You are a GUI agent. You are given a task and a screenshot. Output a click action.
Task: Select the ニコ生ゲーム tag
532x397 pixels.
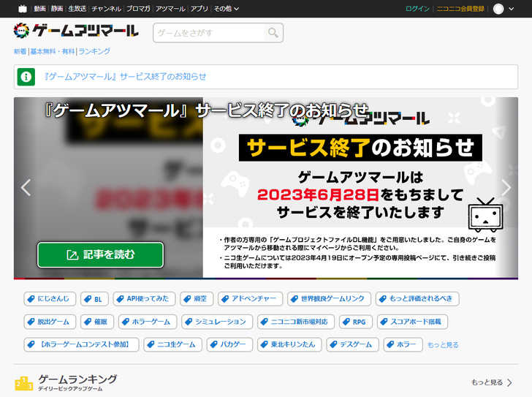(172, 345)
